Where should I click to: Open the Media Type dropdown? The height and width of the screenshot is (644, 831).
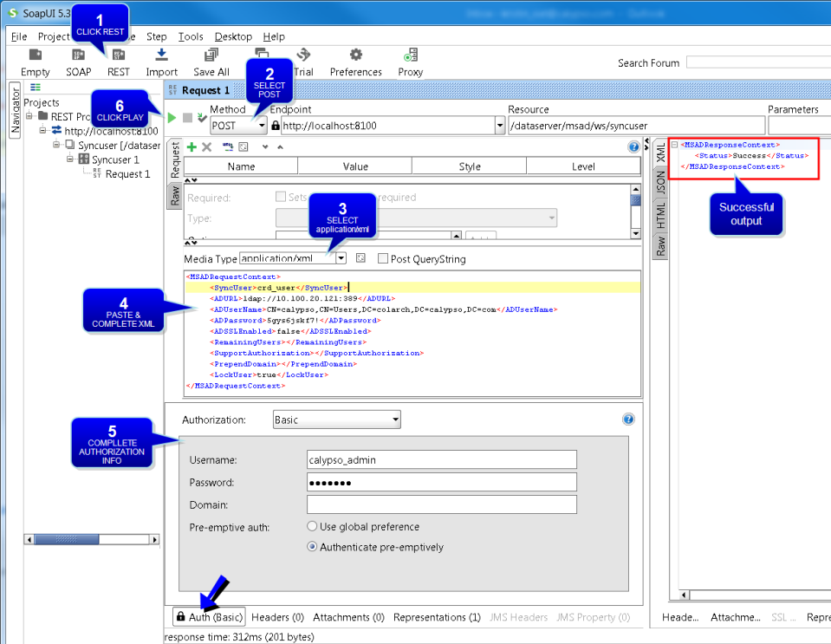pos(341,258)
